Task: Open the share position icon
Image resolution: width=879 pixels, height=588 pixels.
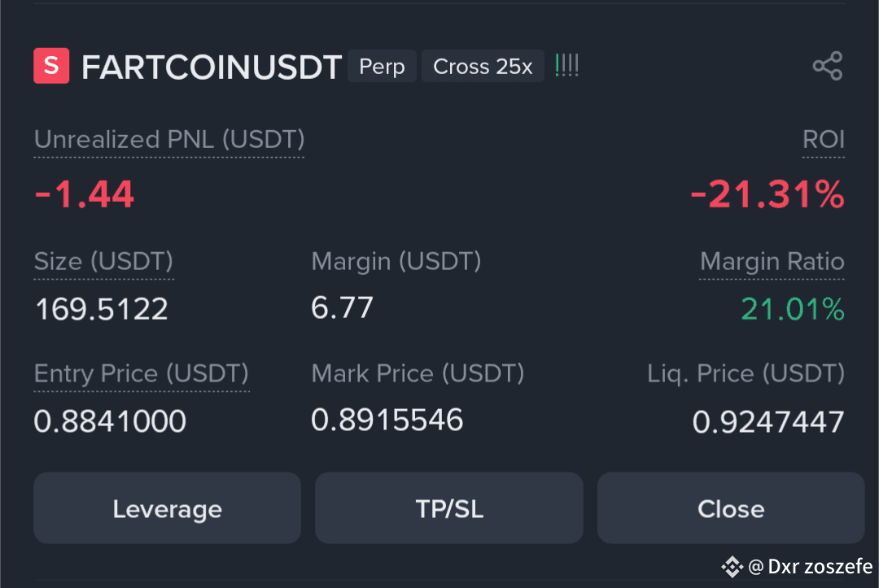Action: 828,66
